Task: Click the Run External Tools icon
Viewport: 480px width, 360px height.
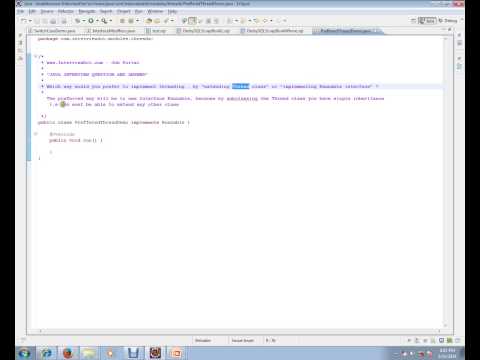Action: pos(104,21)
